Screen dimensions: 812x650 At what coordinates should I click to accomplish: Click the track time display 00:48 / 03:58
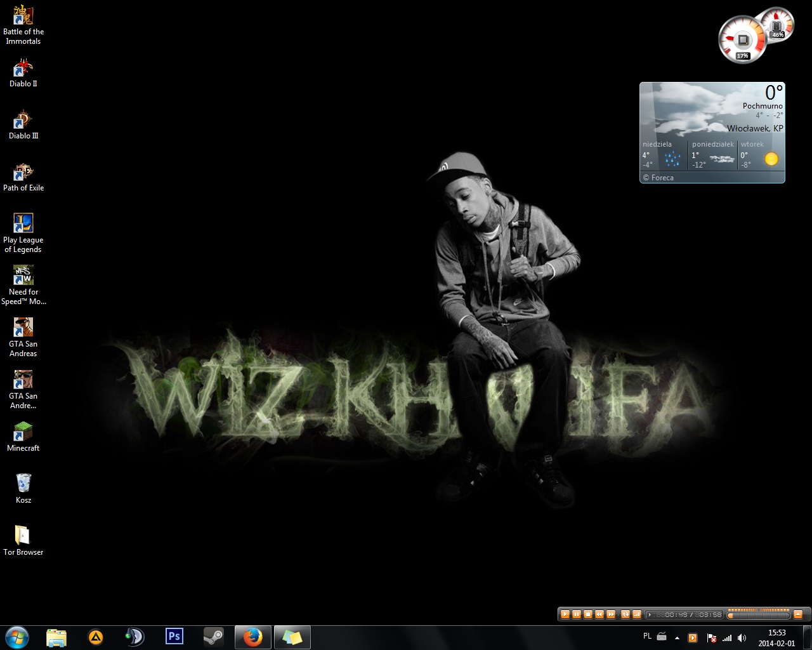point(684,614)
